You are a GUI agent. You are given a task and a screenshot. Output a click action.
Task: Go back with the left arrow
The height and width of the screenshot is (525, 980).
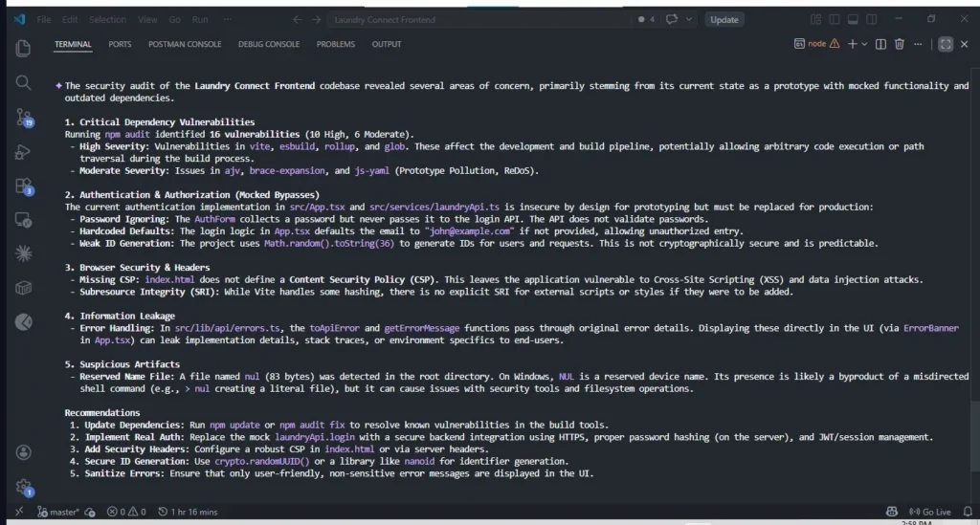click(x=298, y=19)
